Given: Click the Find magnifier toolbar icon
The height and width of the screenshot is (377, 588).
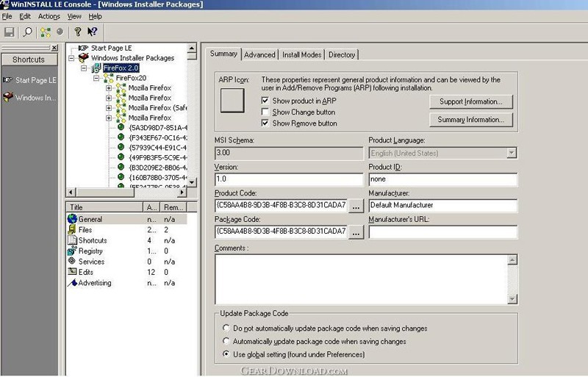Looking at the screenshot, I should (x=27, y=32).
